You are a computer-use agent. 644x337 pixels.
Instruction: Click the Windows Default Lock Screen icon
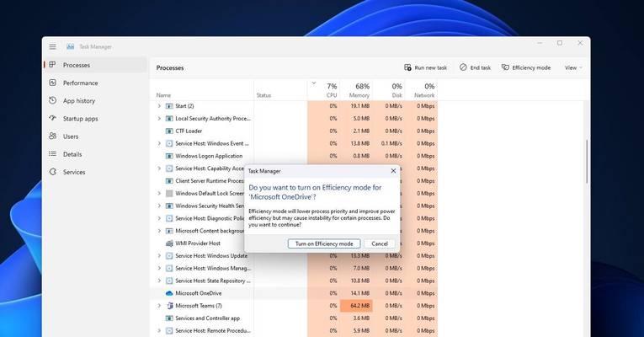(x=169, y=193)
